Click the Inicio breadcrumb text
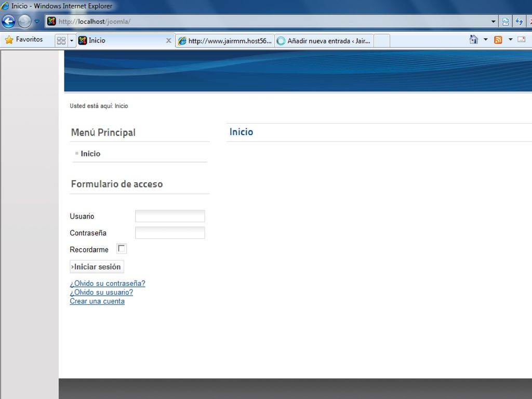Screen dimensions: 532x399 [x=121, y=106]
